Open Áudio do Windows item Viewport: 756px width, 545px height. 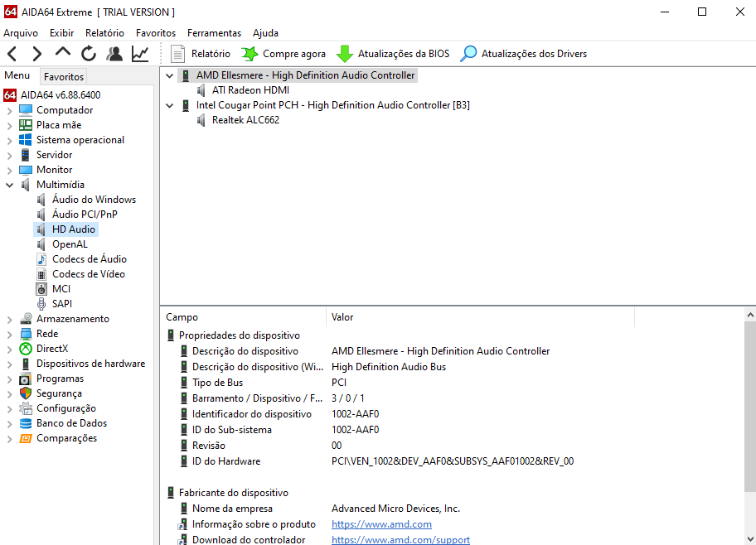click(94, 200)
